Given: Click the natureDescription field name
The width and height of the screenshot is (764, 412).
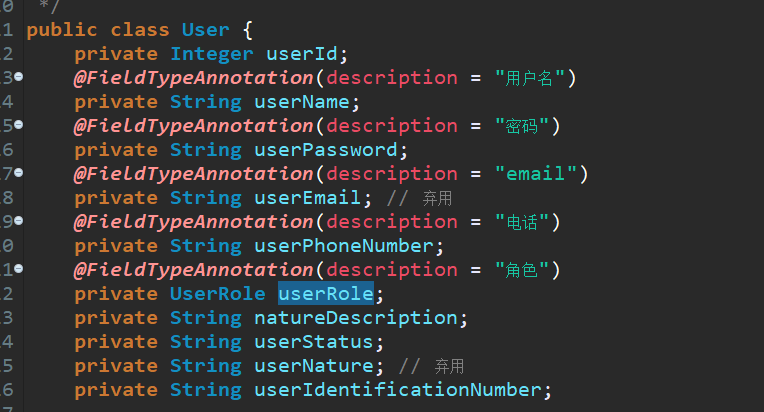Looking at the screenshot, I should (x=356, y=318).
